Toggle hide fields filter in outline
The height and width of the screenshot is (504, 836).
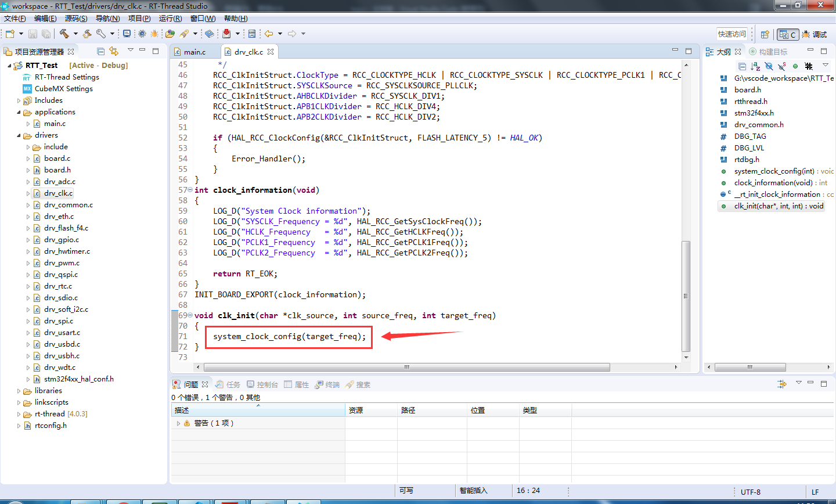coord(769,66)
